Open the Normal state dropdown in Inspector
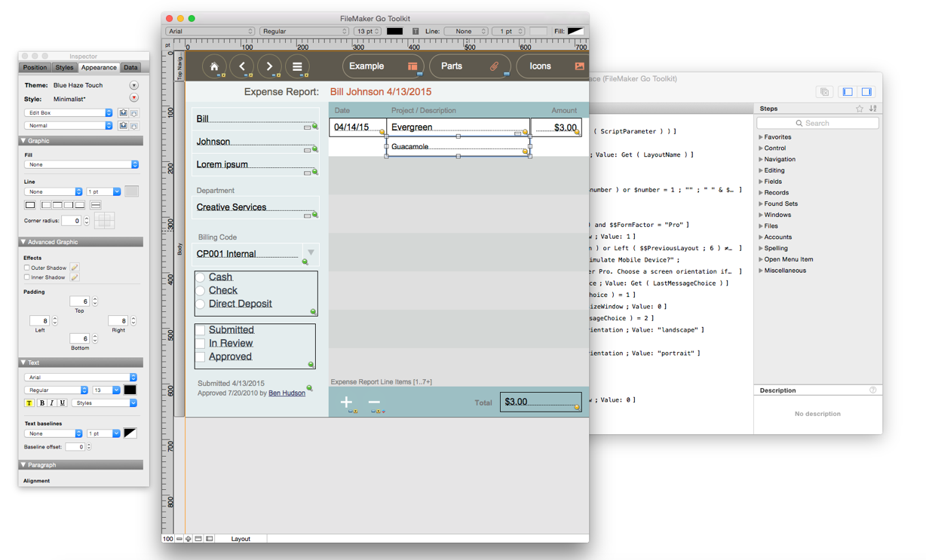 click(69, 126)
